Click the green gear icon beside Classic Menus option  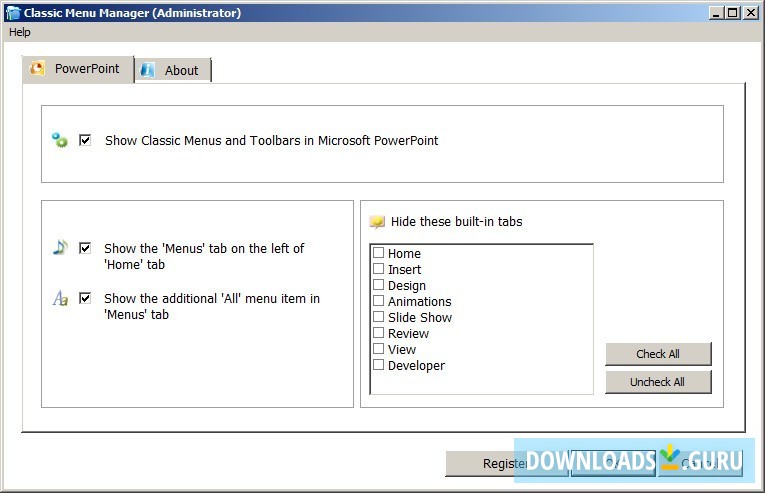[x=60, y=140]
